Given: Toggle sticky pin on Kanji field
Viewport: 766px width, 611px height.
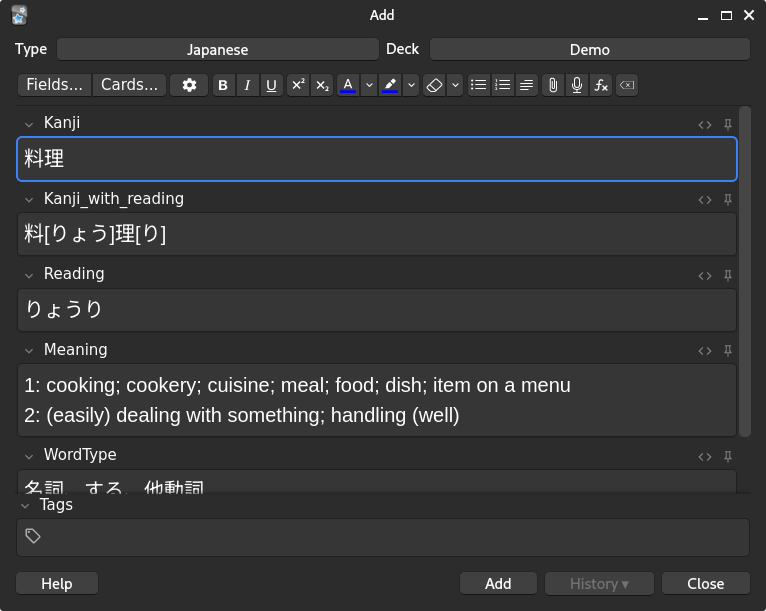Looking at the screenshot, I should [x=728, y=124].
